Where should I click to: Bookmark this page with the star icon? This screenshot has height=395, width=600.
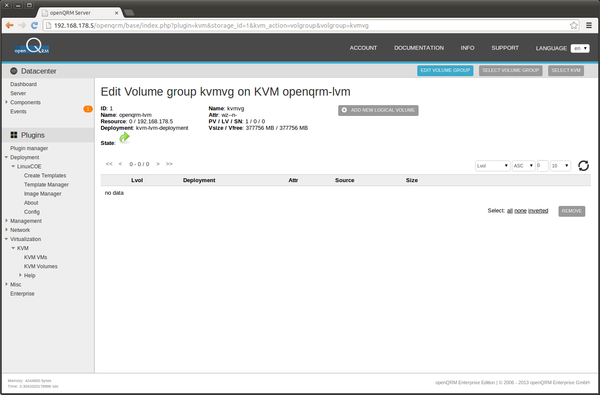[574, 26]
